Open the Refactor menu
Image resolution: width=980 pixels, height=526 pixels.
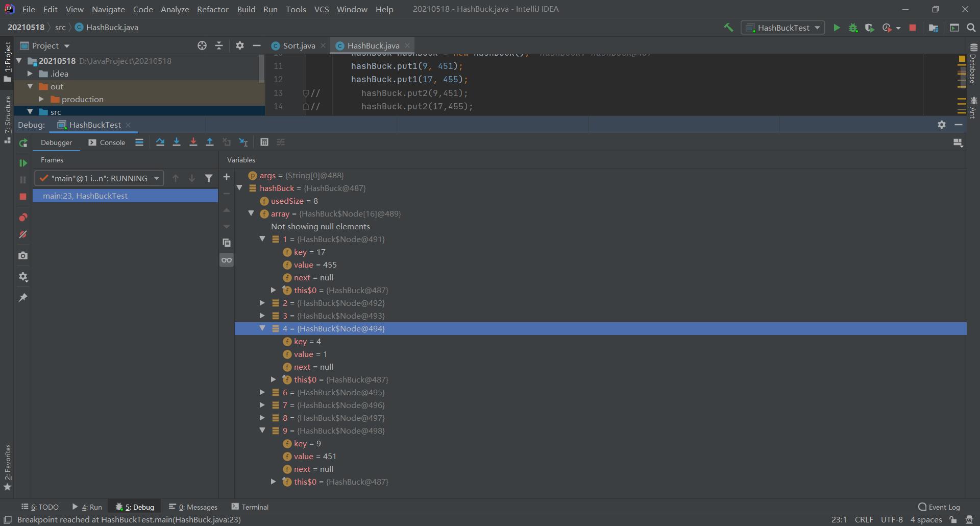pyautogui.click(x=212, y=9)
